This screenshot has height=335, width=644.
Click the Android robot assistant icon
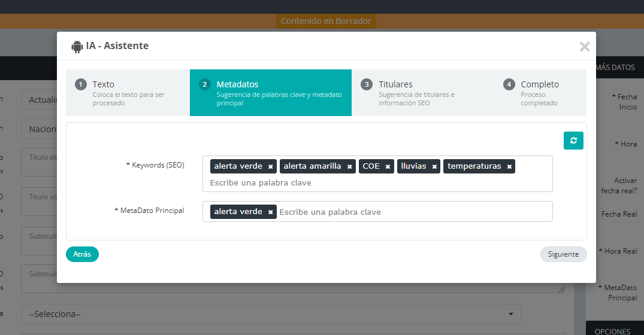tap(77, 46)
